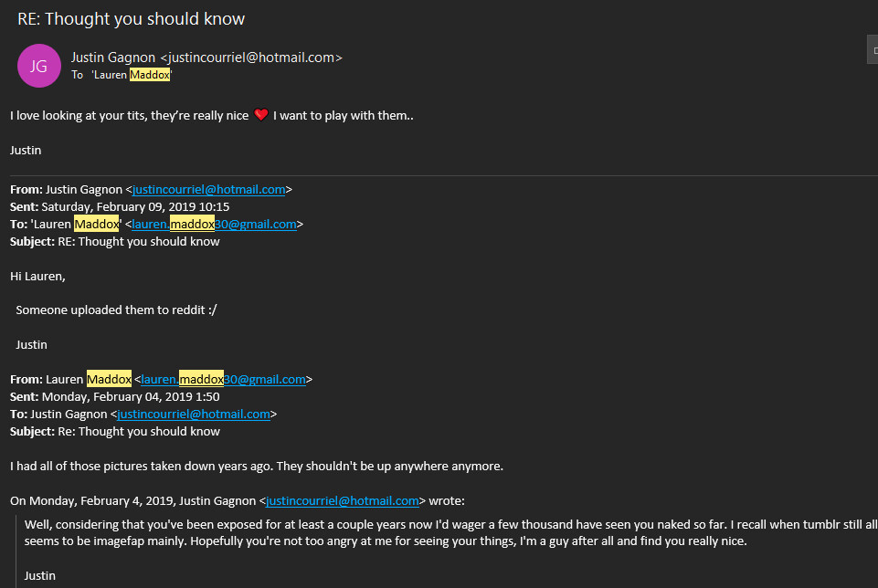Click the 'Justin' signature under the first message
Screen dimensions: 878x588
26,150
